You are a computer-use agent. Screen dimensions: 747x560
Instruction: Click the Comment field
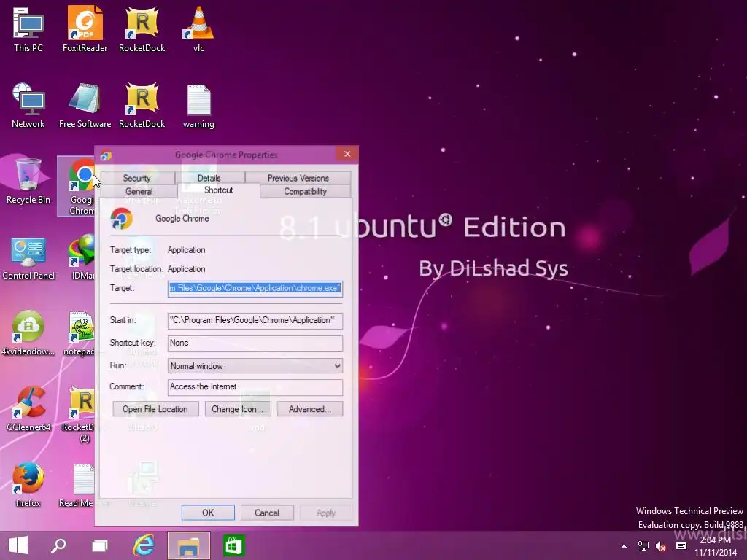[x=255, y=386]
